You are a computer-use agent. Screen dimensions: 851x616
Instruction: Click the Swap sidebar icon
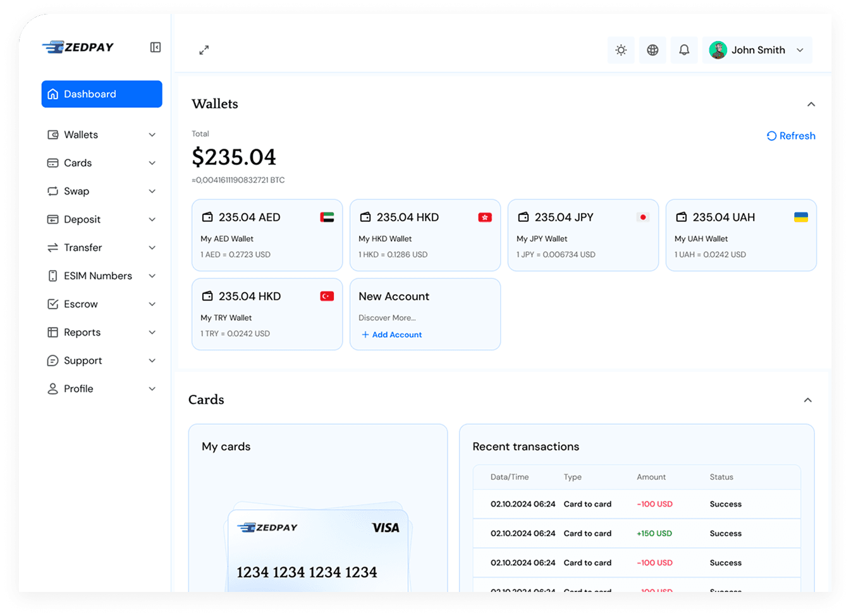point(53,191)
